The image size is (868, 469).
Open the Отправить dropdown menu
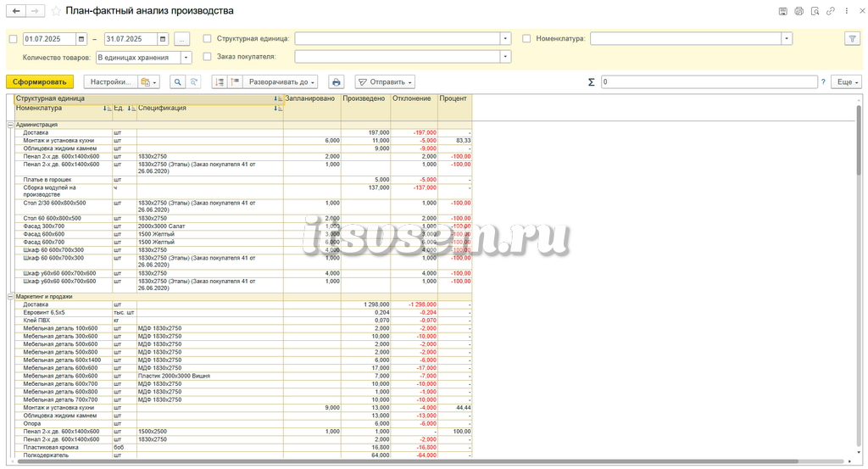pos(386,82)
